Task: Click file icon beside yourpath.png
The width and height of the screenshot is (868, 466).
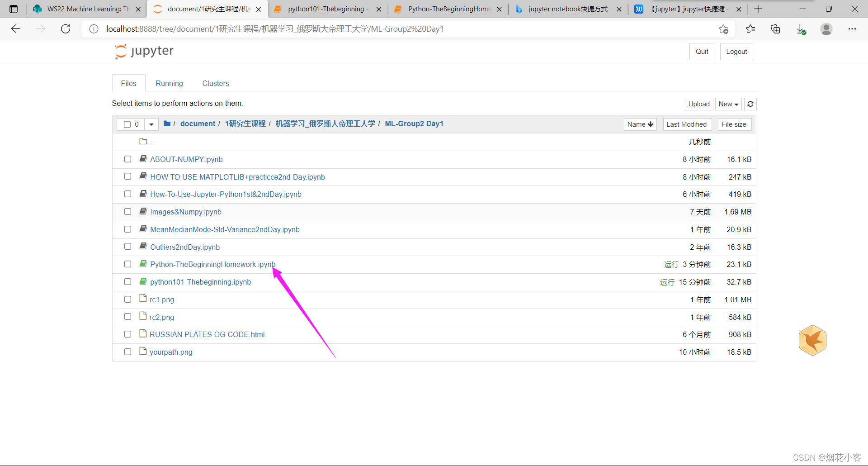Action: pos(143,351)
